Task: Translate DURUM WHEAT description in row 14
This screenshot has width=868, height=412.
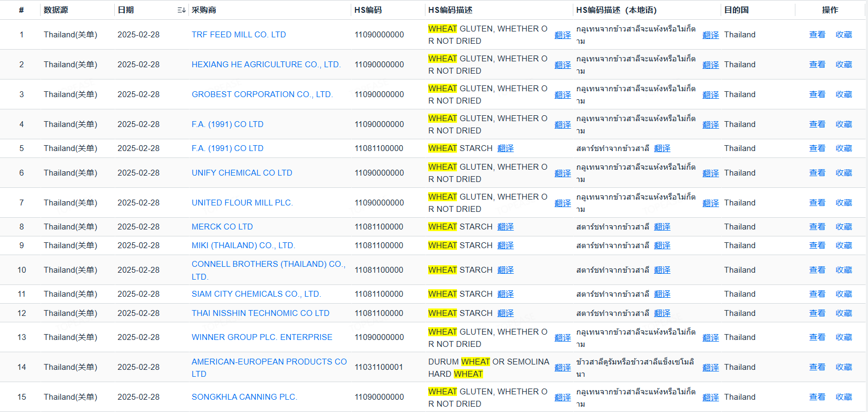Action: (563, 368)
